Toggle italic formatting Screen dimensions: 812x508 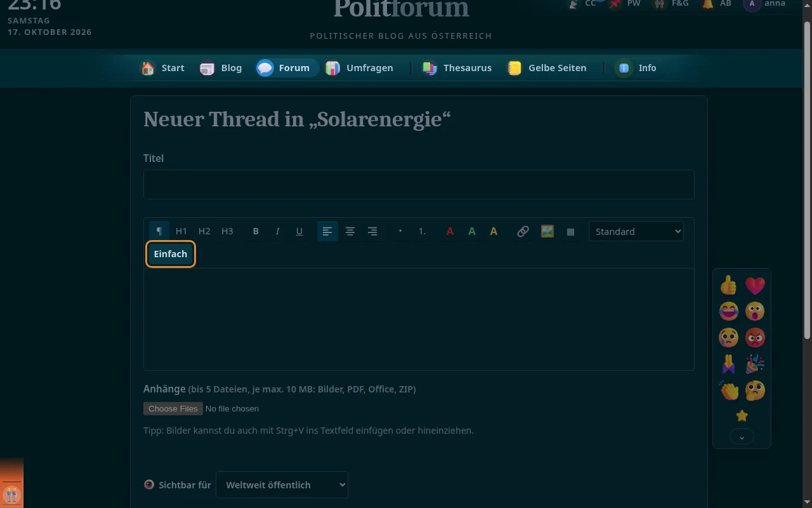click(x=277, y=231)
